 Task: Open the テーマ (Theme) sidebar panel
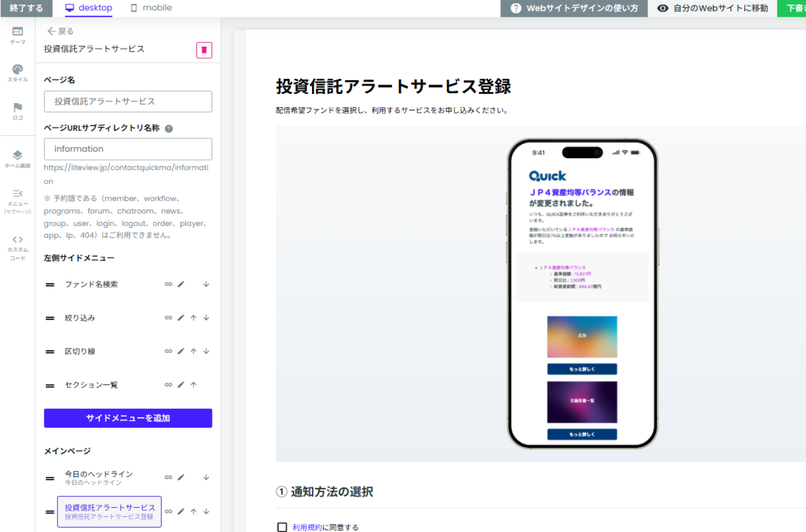tap(18, 35)
